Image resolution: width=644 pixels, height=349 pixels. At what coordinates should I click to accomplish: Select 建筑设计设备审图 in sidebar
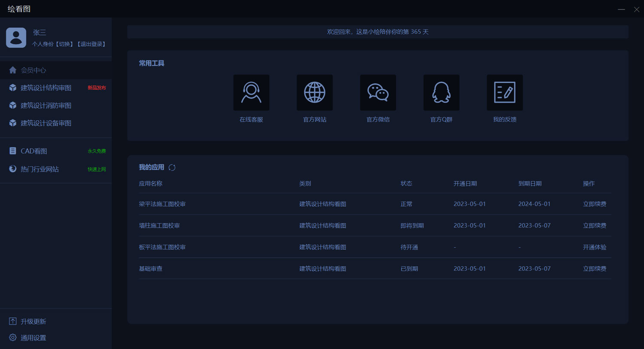[x=46, y=123]
